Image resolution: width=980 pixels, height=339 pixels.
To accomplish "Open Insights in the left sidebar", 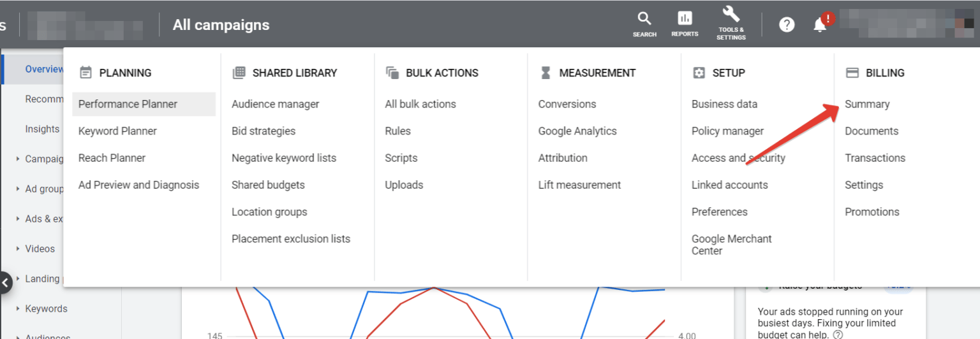I will coord(42,129).
